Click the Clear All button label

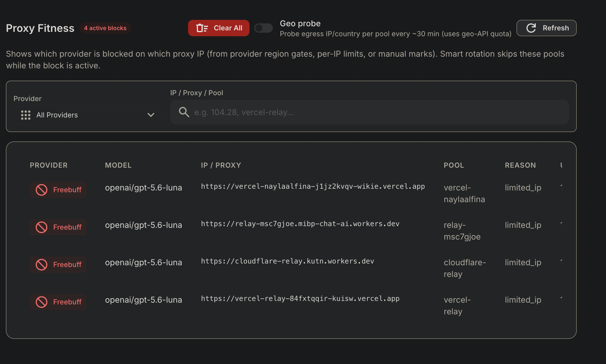(228, 28)
